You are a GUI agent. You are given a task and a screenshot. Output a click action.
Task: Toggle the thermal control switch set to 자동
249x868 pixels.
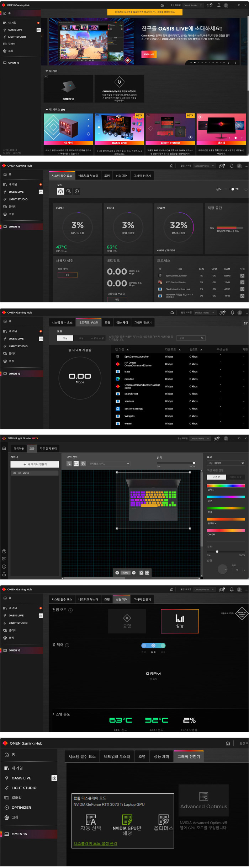click(153, 645)
